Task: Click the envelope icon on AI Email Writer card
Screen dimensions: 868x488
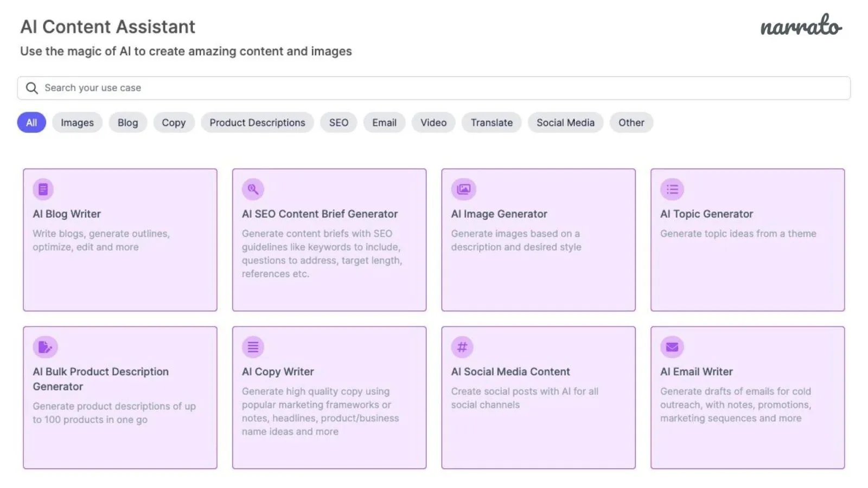Action: pos(672,347)
